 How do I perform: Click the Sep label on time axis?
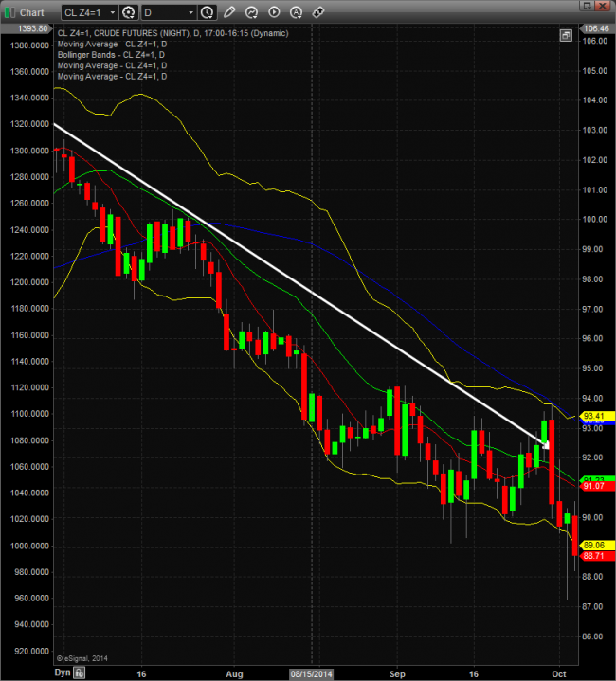(x=397, y=674)
